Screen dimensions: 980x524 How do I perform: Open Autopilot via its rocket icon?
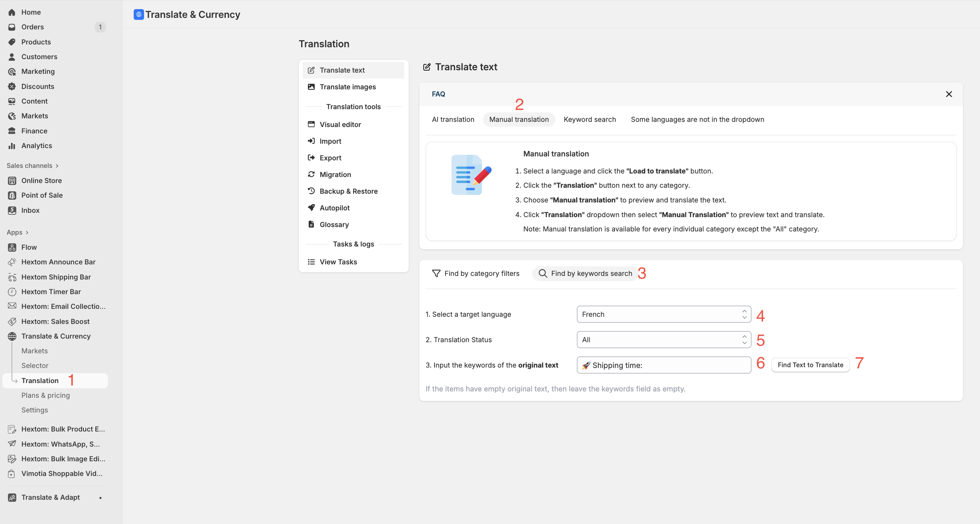tap(311, 208)
